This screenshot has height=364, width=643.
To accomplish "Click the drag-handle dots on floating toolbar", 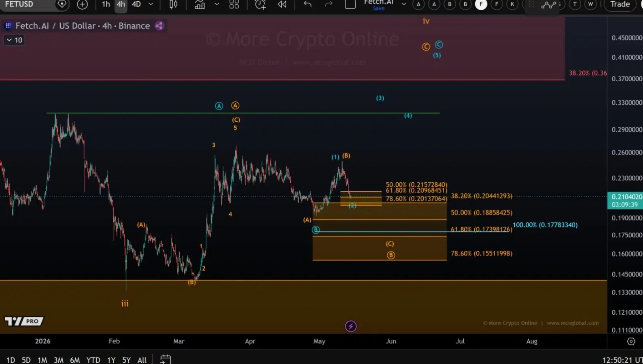I will coord(531,4).
